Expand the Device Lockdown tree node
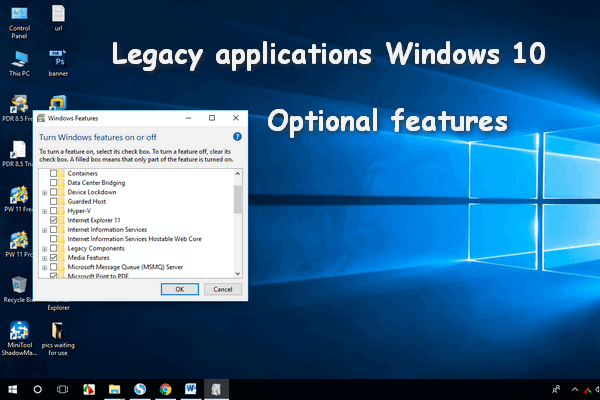 pyautogui.click(x=44, y=193)
